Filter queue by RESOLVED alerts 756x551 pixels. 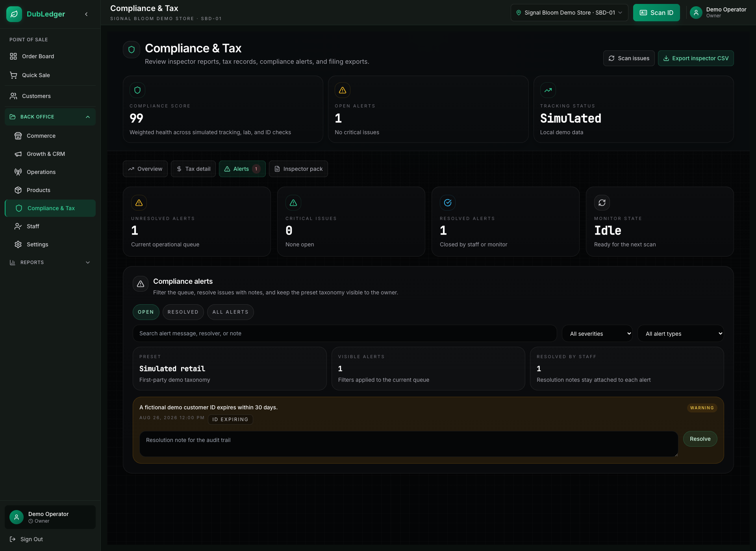click(183, 312)
